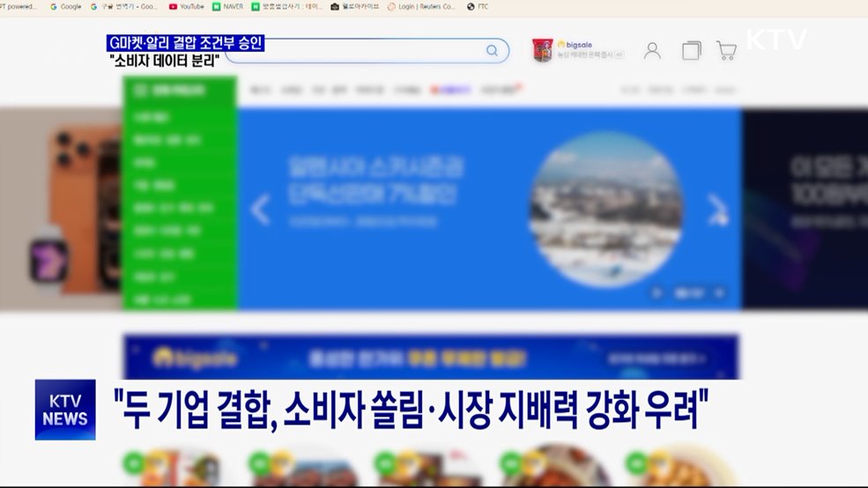Screen dimensions: 868x488
Task: Go to previous banner slide
Action: [x=260, y=210]
